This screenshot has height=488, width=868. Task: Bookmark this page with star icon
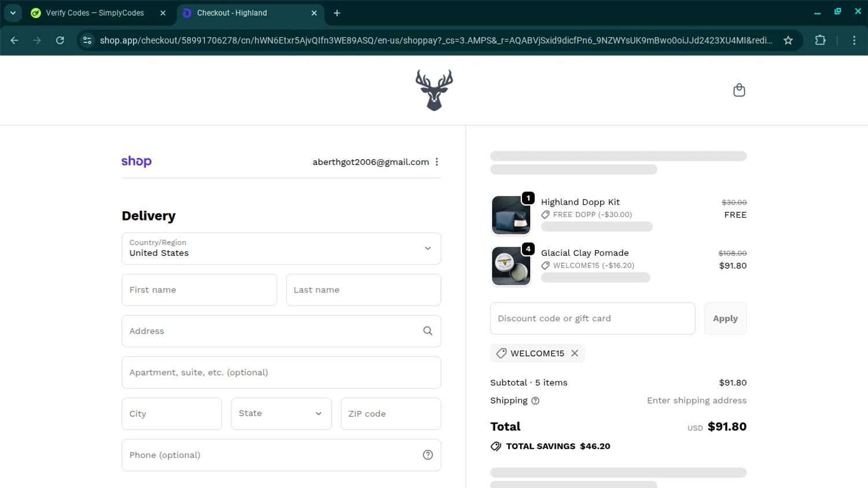coord(788,41)
